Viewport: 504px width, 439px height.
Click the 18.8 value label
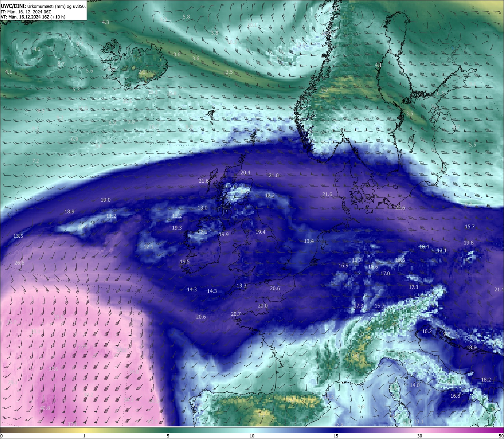pos(471,348)
